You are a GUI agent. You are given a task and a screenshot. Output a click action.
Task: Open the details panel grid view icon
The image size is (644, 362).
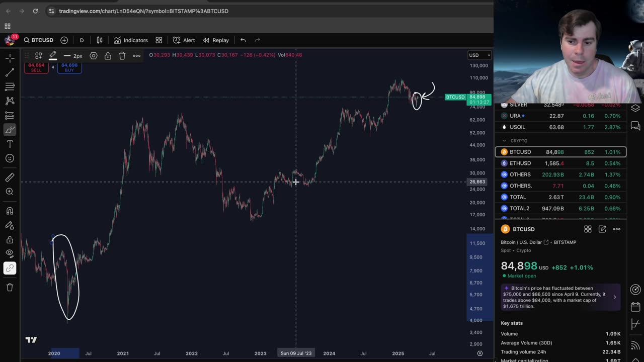pos(588,229)
